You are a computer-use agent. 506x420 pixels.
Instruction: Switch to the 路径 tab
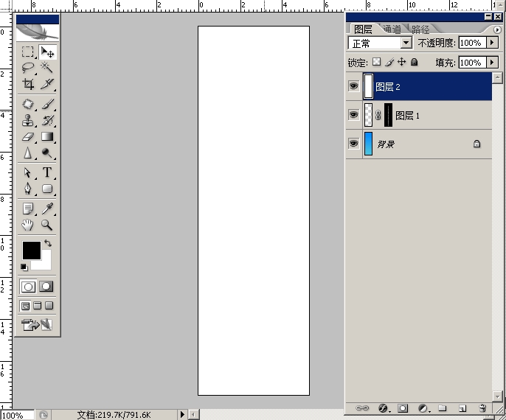(420, 29)
